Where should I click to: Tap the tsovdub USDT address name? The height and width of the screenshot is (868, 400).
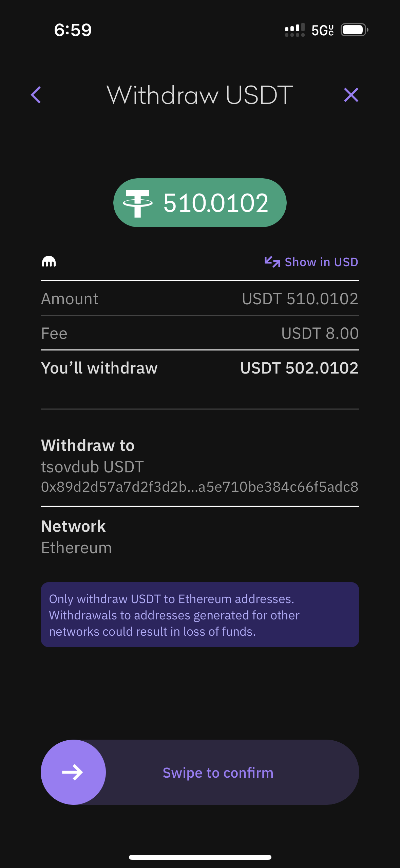tap(92, 467)
